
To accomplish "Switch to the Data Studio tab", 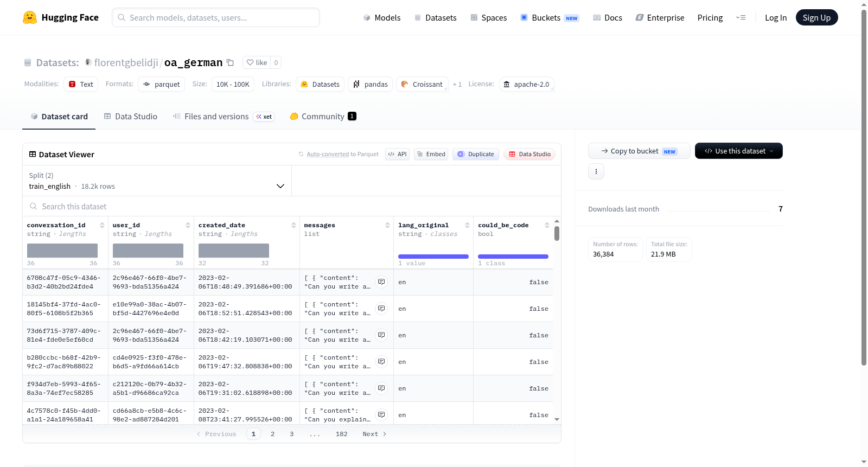I will coord(131,117).
